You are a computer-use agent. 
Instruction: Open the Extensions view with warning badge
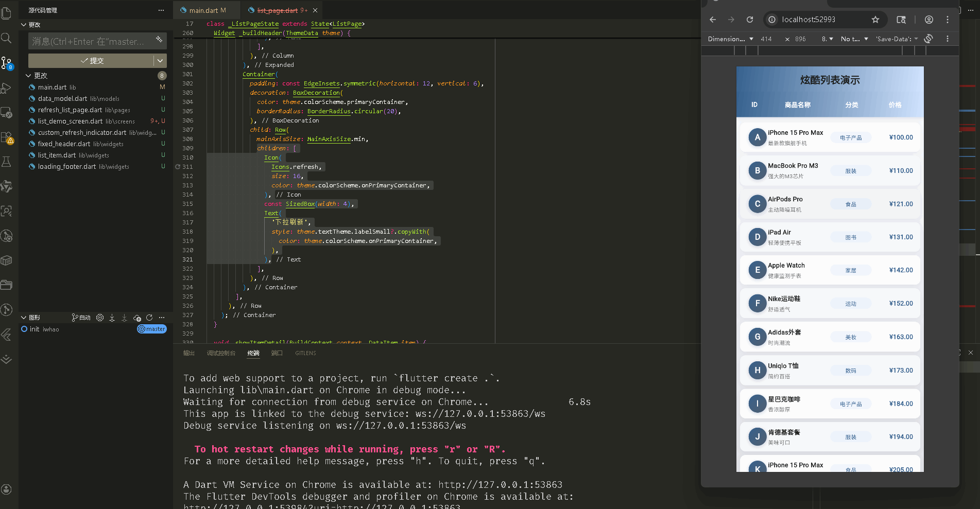[7, 137]
